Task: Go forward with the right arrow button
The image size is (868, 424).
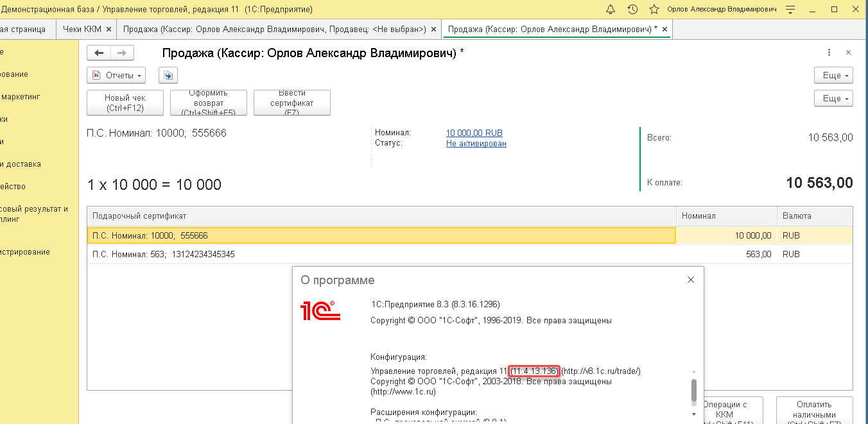Action: pyautogui.click(x=122, y=53)
